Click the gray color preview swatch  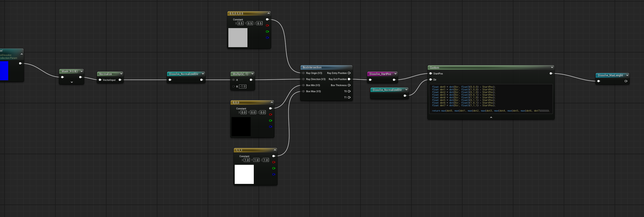238,38
